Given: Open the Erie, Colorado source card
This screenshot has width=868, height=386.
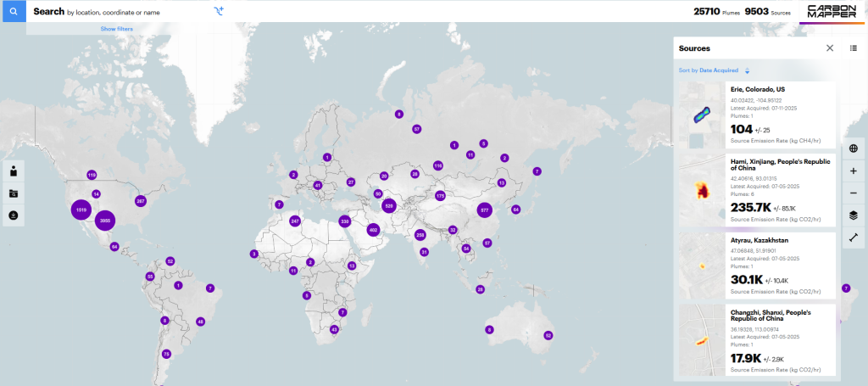Looking at the screenshot, I should (x=782, y=115).
